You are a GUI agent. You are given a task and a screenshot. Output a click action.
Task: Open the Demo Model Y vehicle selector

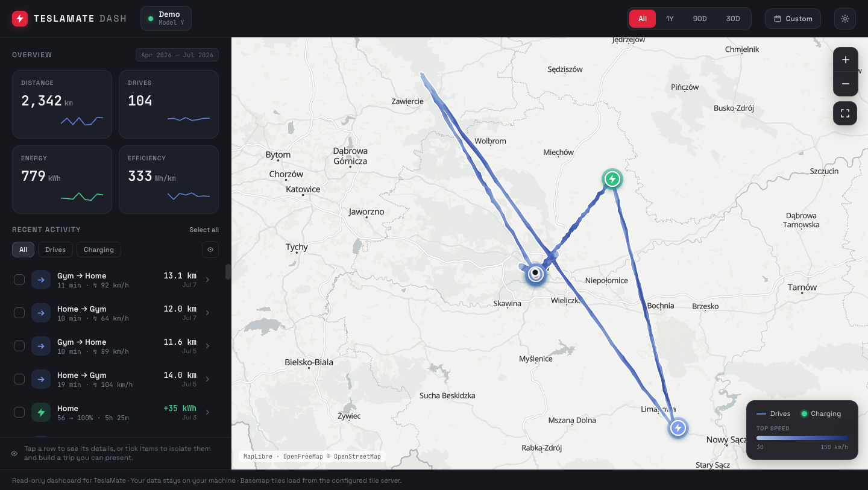(166, 19)
